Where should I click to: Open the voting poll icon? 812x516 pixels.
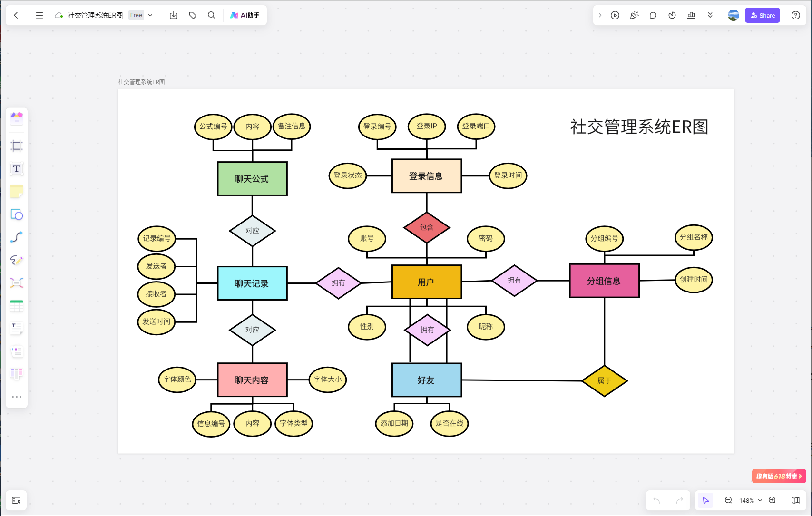pyautogui.click(x=691, y=15)
